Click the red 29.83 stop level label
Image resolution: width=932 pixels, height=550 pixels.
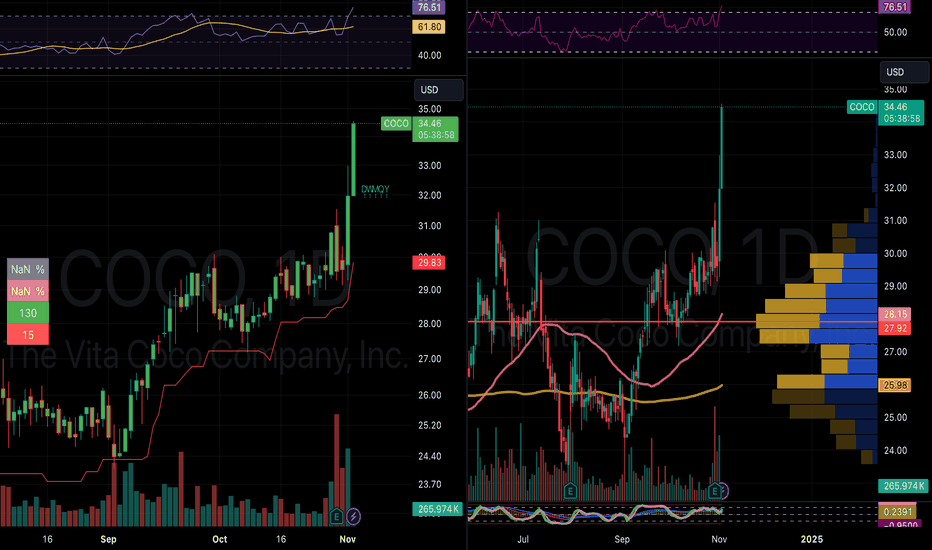pyautogui.click(x=429, y=263)
